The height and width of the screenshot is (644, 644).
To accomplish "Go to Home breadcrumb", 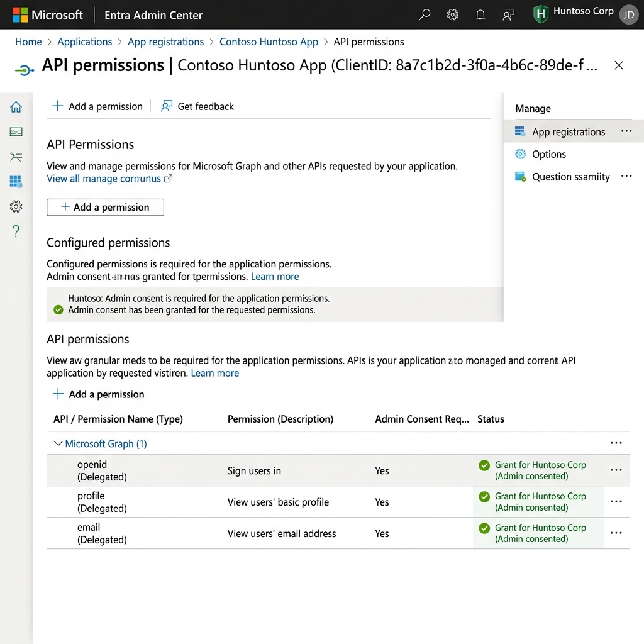I will [28, 42].
